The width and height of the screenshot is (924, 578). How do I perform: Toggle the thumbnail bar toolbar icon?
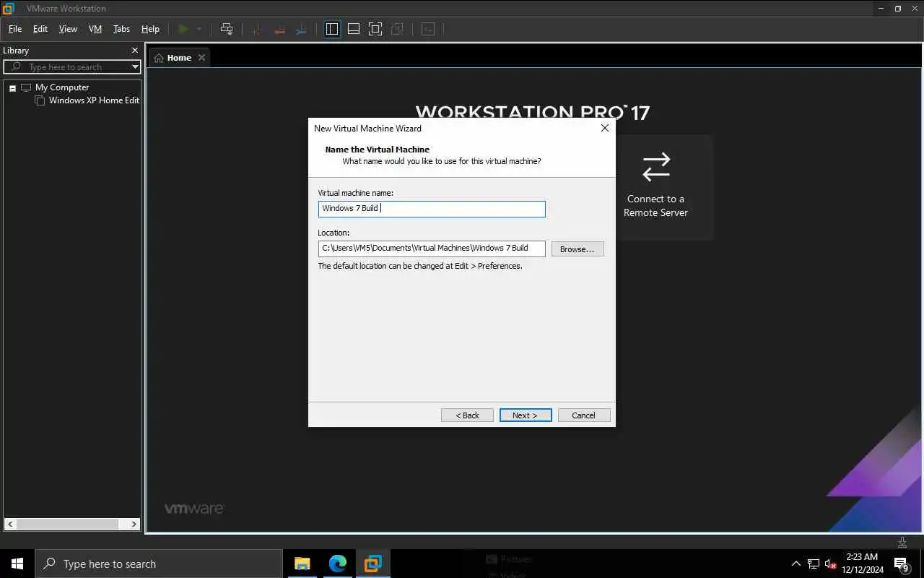click(x=354, y=29)
